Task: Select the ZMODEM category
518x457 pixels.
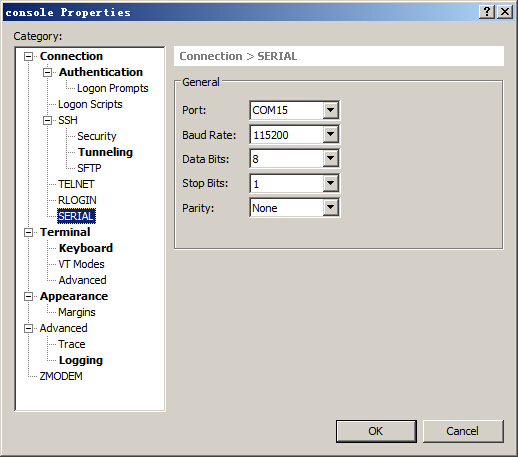Action: point(61,376)
